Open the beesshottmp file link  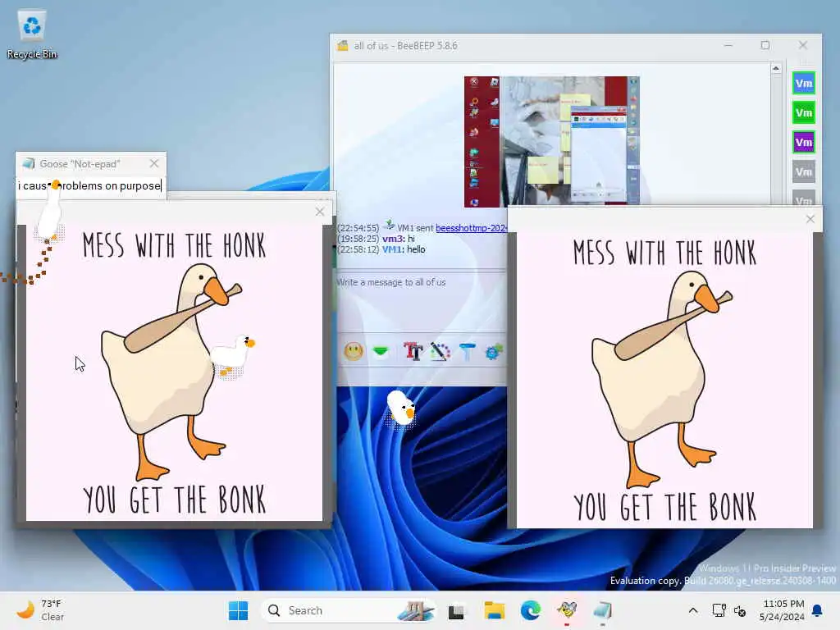(x=471, y=228)
